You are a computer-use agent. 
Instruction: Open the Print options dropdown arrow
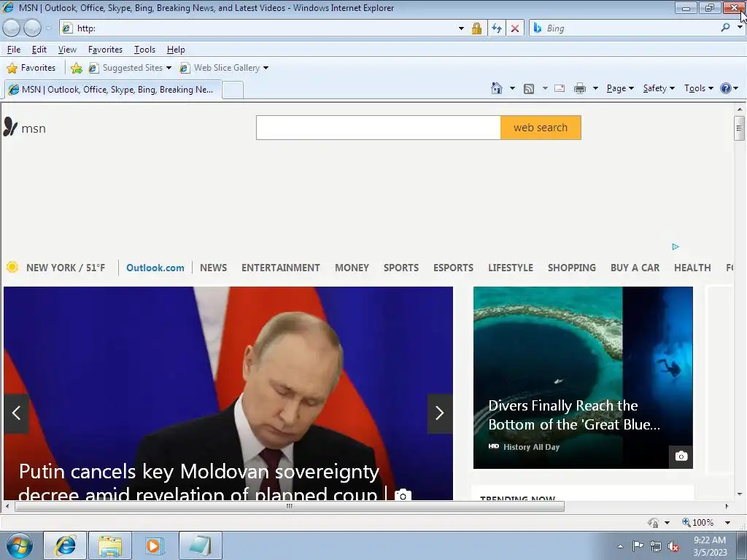pos(595,88)
